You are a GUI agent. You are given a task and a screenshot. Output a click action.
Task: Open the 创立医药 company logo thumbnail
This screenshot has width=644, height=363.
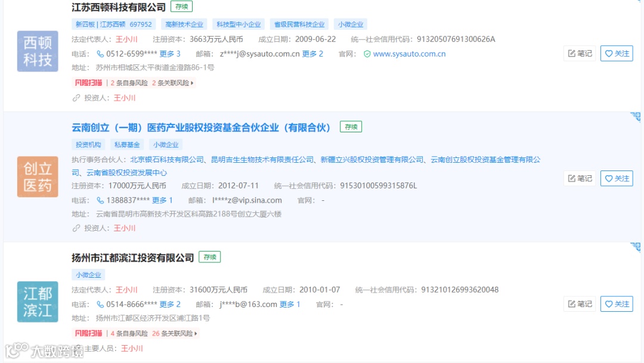tap(38, 176)
